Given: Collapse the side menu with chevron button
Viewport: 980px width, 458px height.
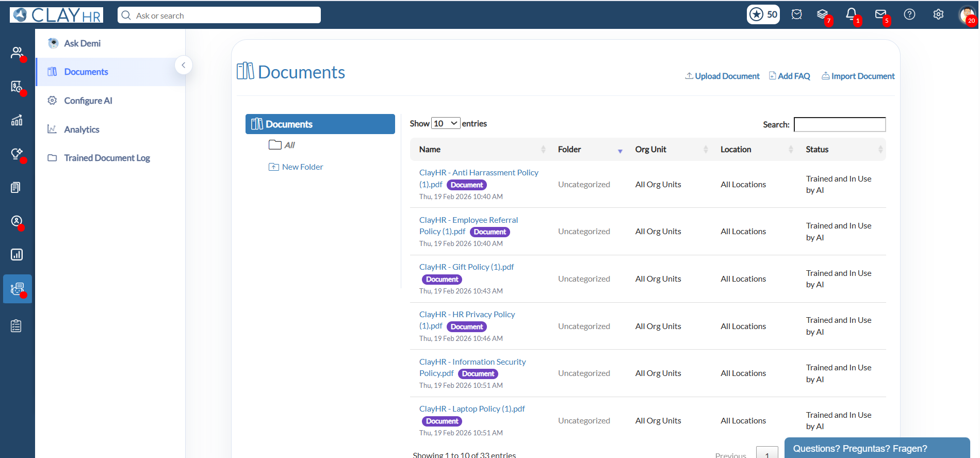Looking at the screenshot, I should 184,65.
